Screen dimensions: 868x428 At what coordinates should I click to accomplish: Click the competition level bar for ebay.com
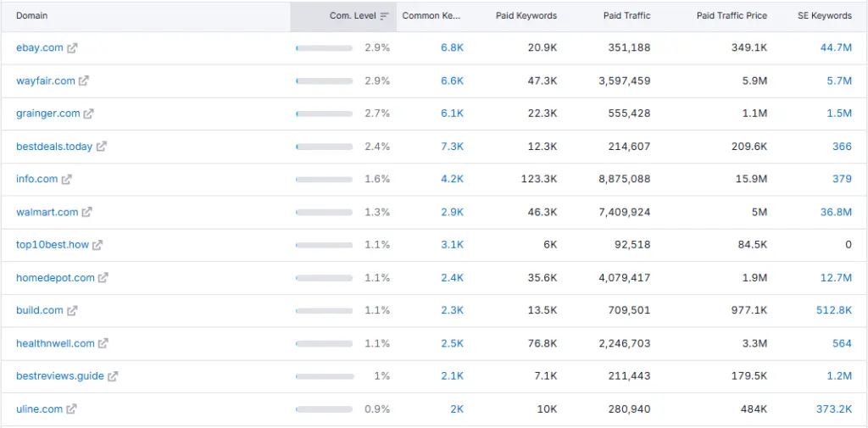coord(324,48)
